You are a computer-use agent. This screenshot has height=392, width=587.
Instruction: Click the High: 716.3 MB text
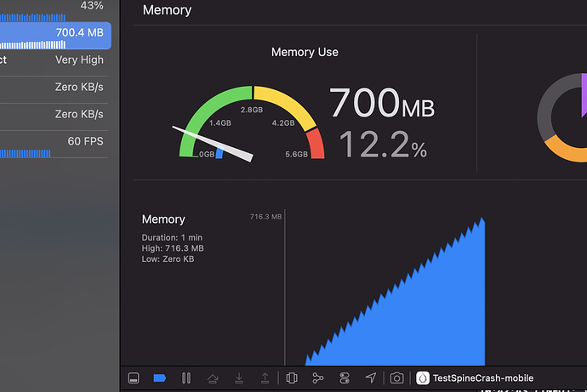click(173, 248)
